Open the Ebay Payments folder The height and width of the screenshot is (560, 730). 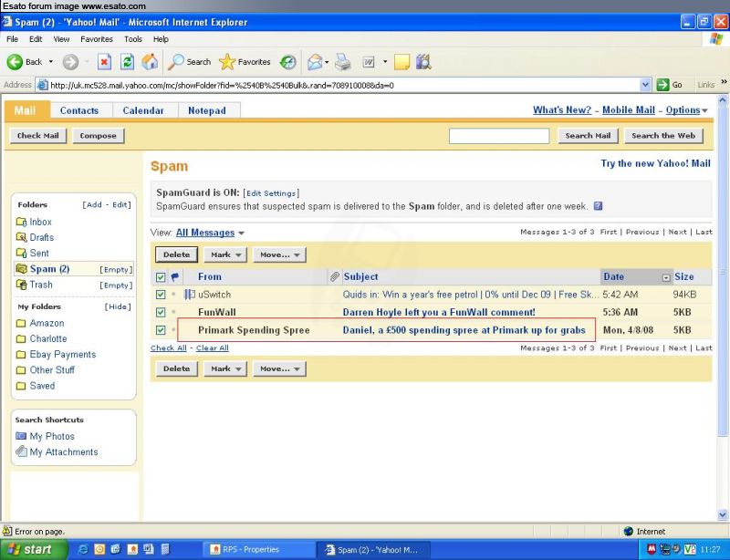(57, 354)
